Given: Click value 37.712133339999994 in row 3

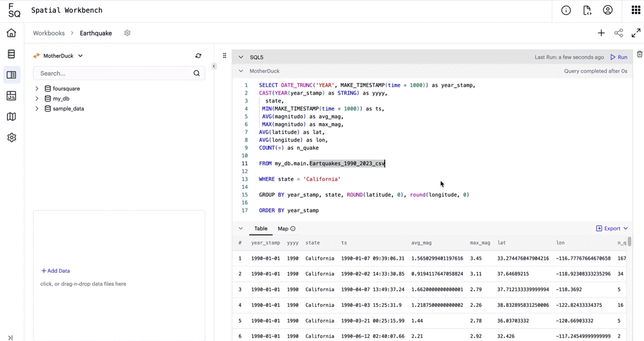Looking at the screenshot, I should click(523, 289).
